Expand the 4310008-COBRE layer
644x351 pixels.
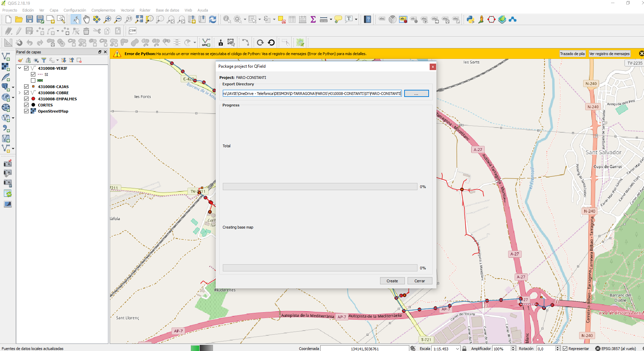(20, 93)
